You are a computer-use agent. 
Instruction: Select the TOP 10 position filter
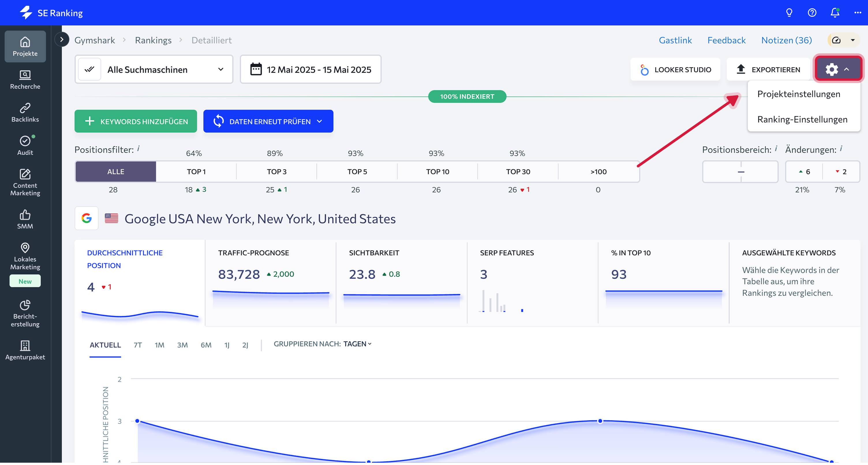(437, 172)
